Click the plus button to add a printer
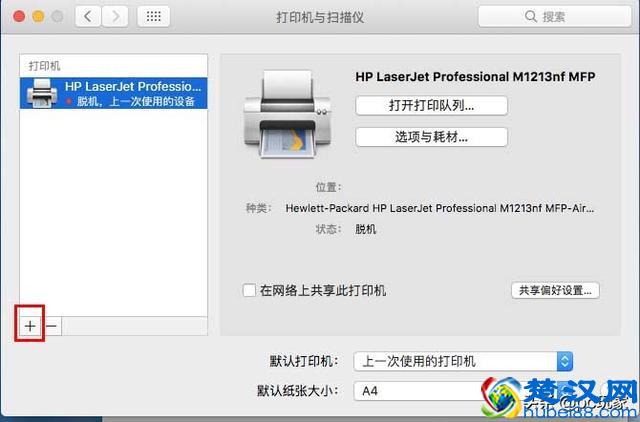 (30, 325)
